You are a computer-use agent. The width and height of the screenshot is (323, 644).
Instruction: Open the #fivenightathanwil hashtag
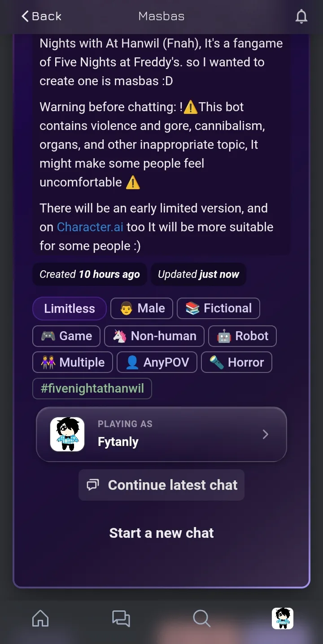tap(92, 389)
